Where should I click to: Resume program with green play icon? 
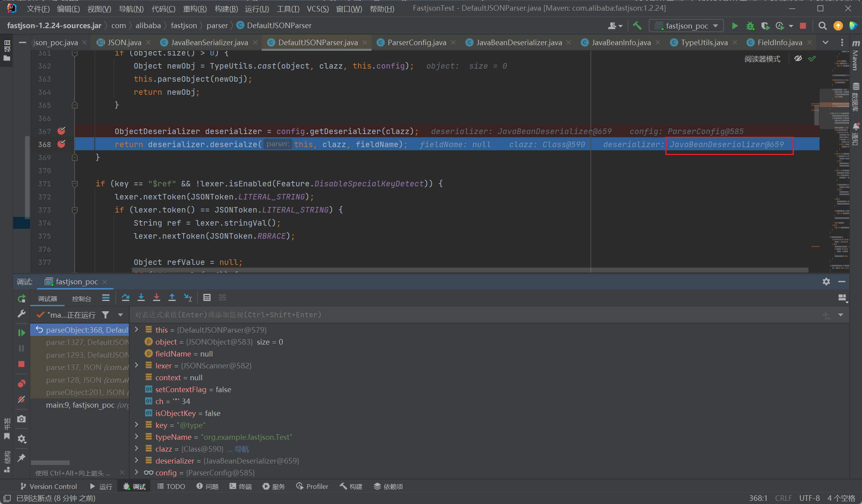point(21,333)
